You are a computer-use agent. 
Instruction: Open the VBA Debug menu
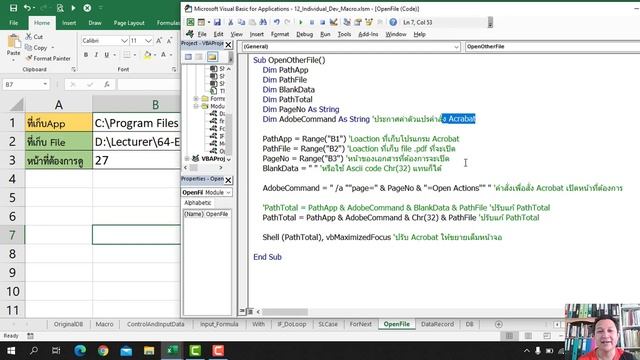coord(304,34)
